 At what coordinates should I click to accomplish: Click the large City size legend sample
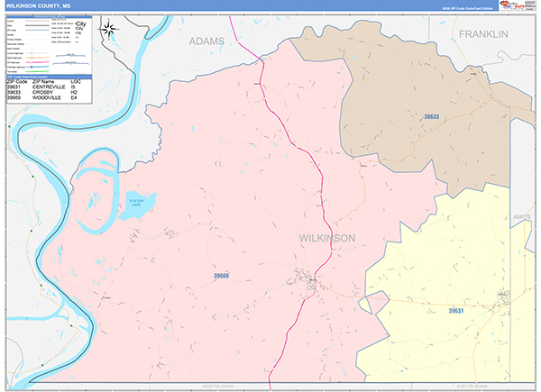click(x=81, y=23)
